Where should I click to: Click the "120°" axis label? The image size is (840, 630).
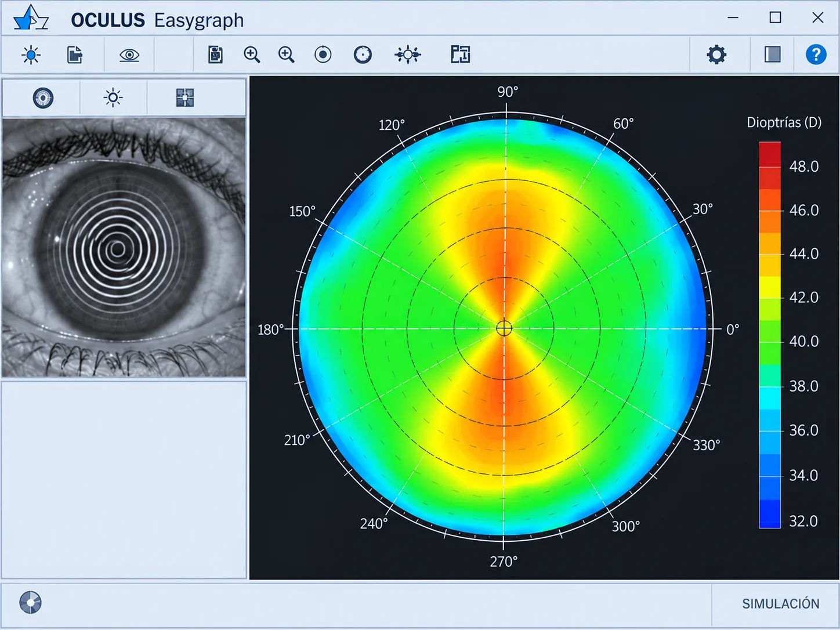click(x=392, y=125)
